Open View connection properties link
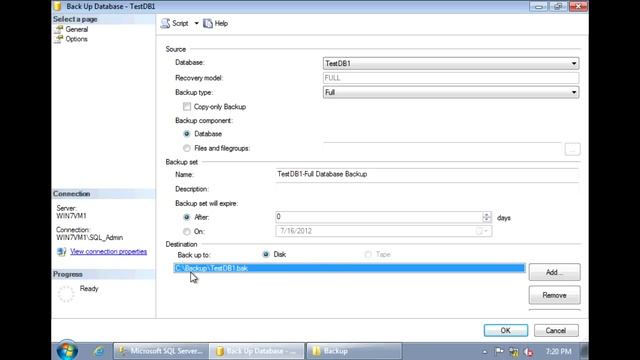The height and width of the screenshot is (360, 640). 109,251
